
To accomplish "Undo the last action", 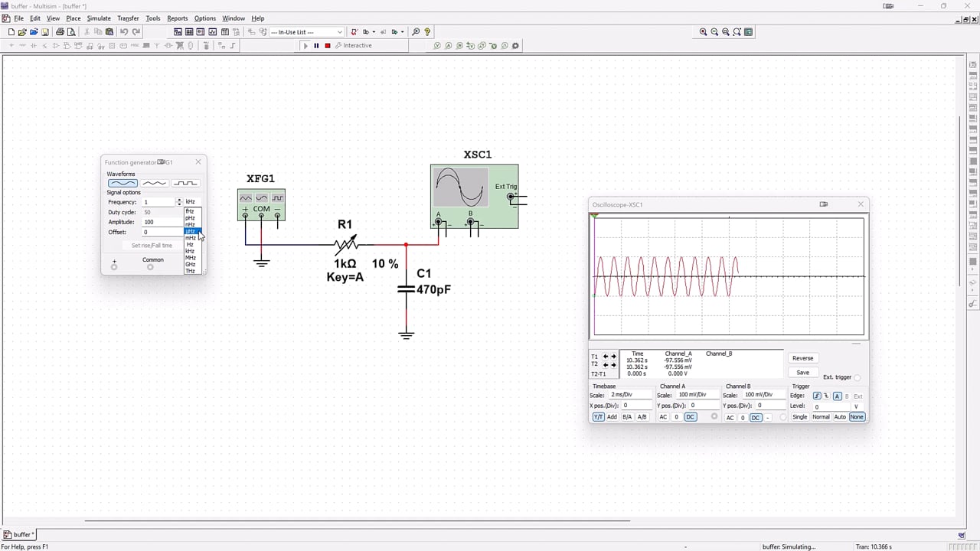I will coord(124,32).
